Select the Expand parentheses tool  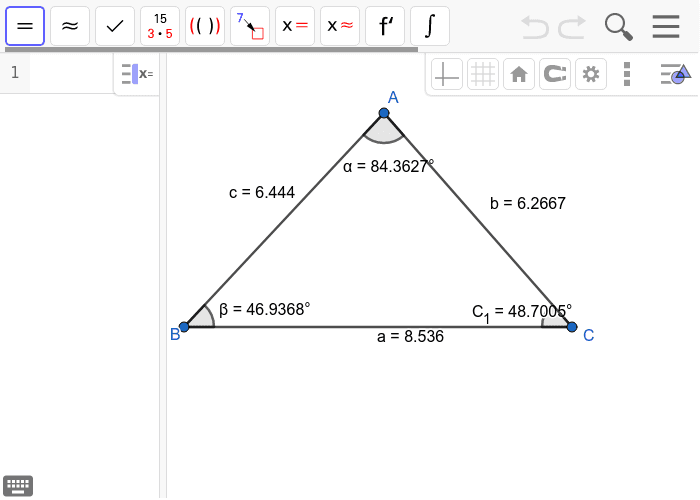point(205,26)
